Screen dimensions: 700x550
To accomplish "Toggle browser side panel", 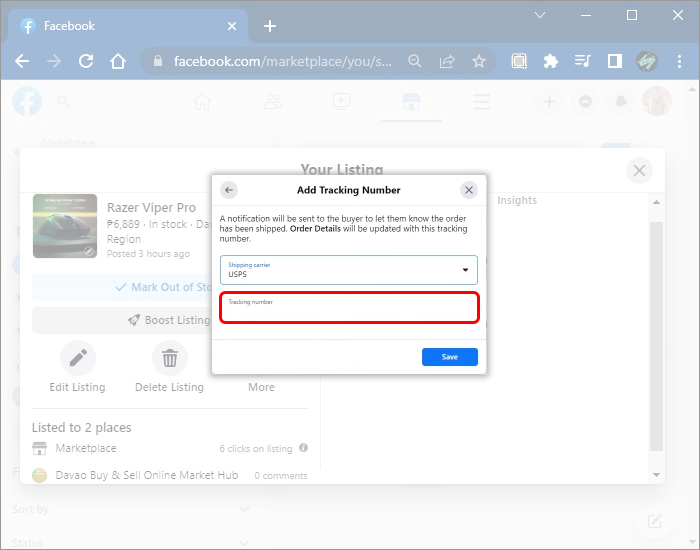I will click(615, 61).
